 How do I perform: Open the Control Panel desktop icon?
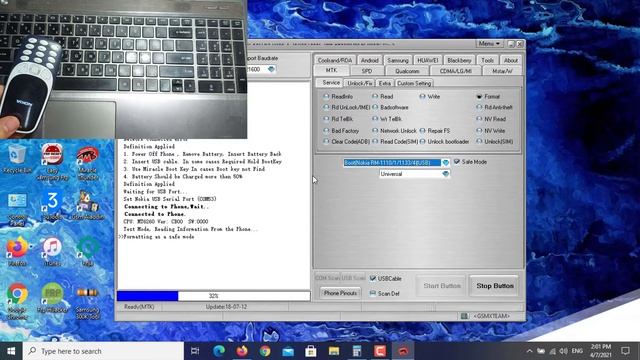click(17, 209)
